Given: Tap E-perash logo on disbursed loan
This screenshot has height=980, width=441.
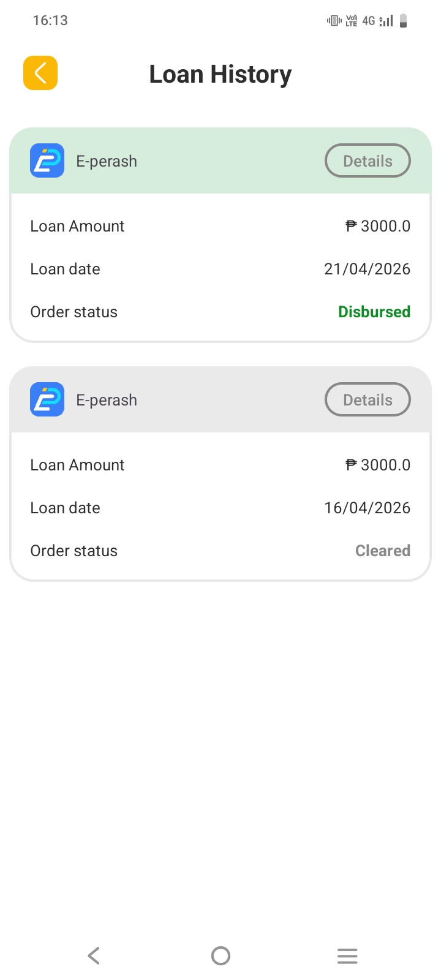Looking at the screenshot, I should pyautogui.click(x=47, y=161).
